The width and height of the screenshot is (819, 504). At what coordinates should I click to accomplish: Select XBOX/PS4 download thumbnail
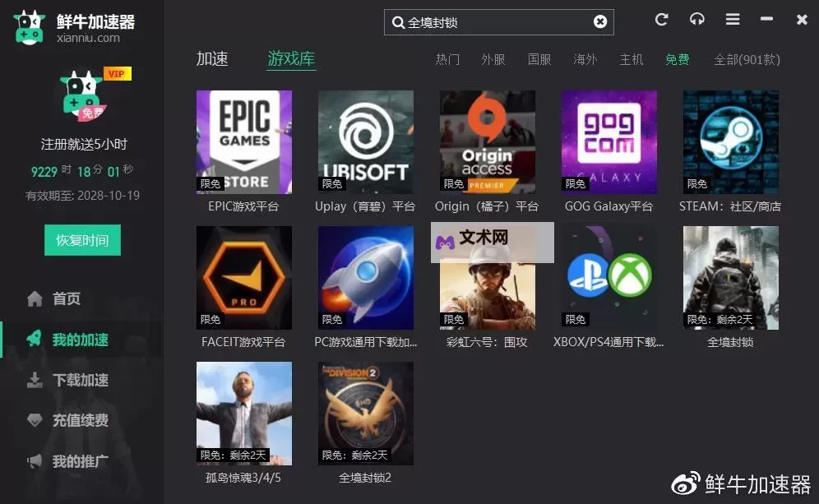pyautogui.click(x=609, y=278)
